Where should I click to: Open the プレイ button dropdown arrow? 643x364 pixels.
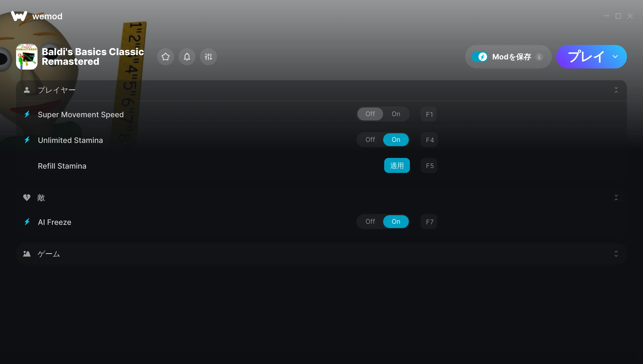615,57
